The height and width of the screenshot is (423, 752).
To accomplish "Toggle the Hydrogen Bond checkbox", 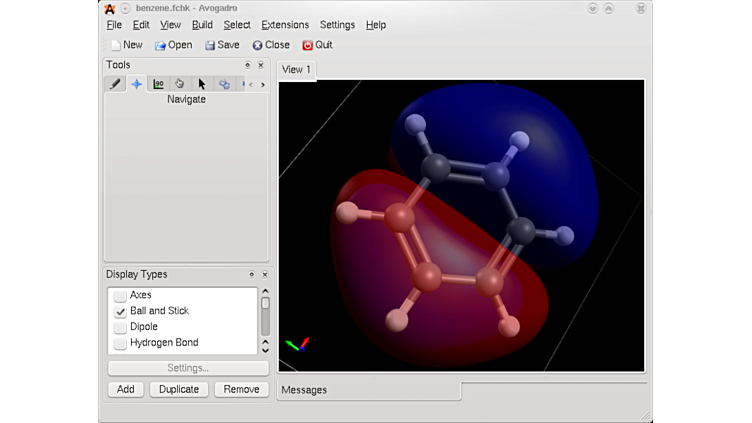I will click(x=120, y=343).
